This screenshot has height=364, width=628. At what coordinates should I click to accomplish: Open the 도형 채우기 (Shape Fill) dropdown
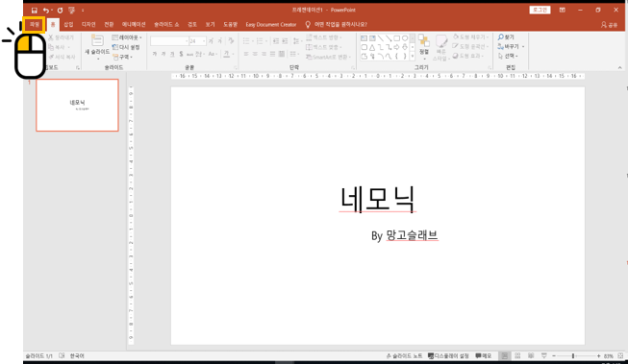[470, 36]
